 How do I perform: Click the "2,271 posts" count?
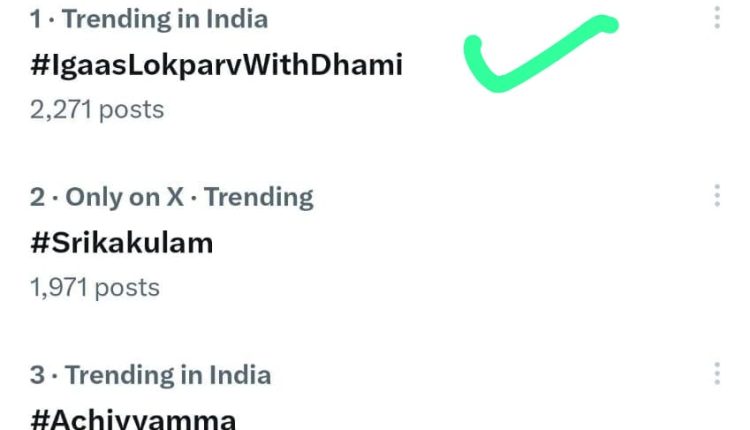[x=97, y=108]
